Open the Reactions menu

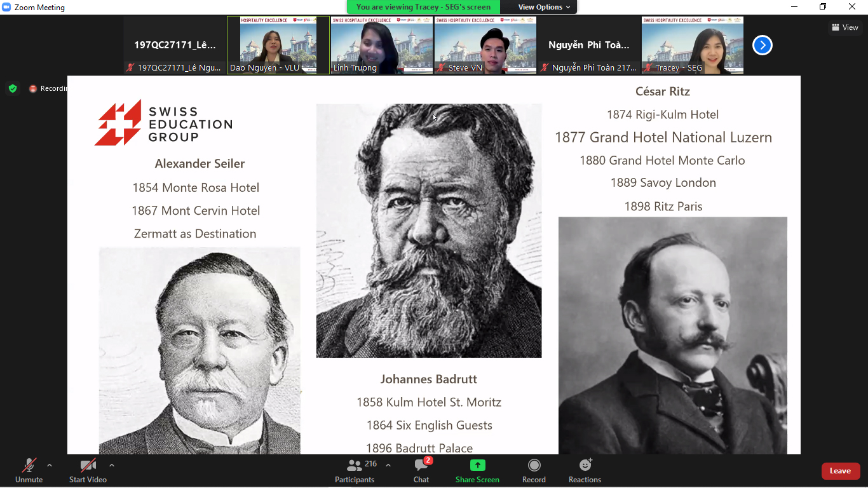pos(585,471)
